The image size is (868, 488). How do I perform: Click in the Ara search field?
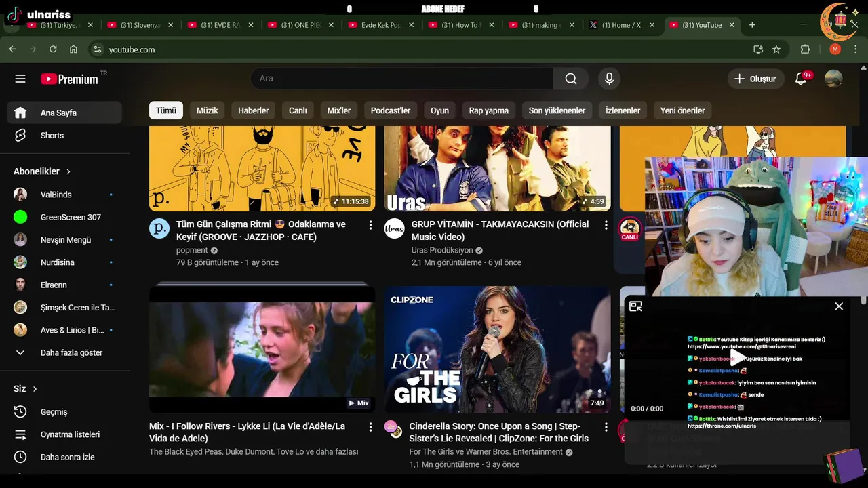(401, 79)
